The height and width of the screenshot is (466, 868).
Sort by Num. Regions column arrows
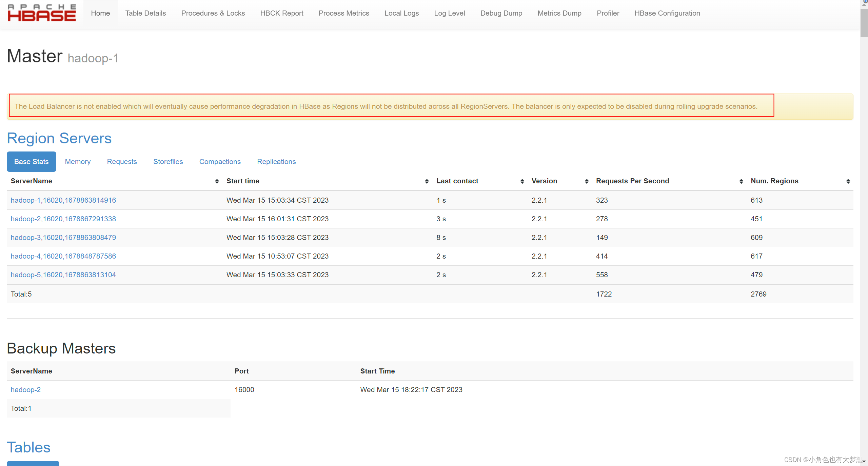(848, 181)
